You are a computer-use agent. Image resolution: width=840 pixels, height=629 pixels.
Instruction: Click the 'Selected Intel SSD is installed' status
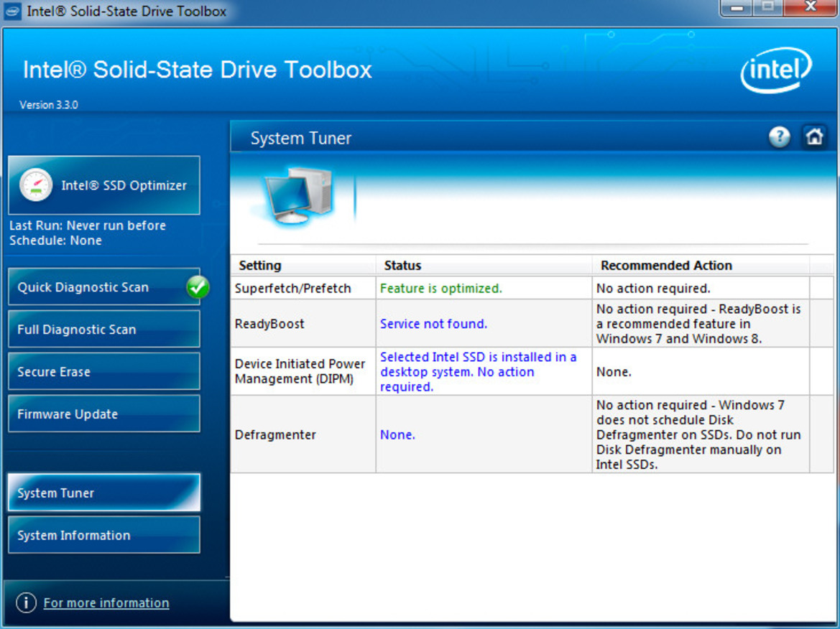[x=478, y=371]
